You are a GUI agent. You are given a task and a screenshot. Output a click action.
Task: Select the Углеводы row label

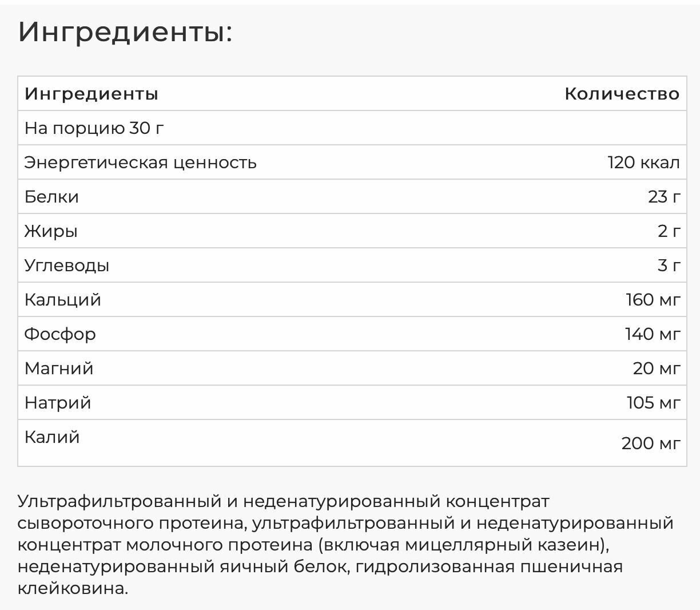coord(66,266)
